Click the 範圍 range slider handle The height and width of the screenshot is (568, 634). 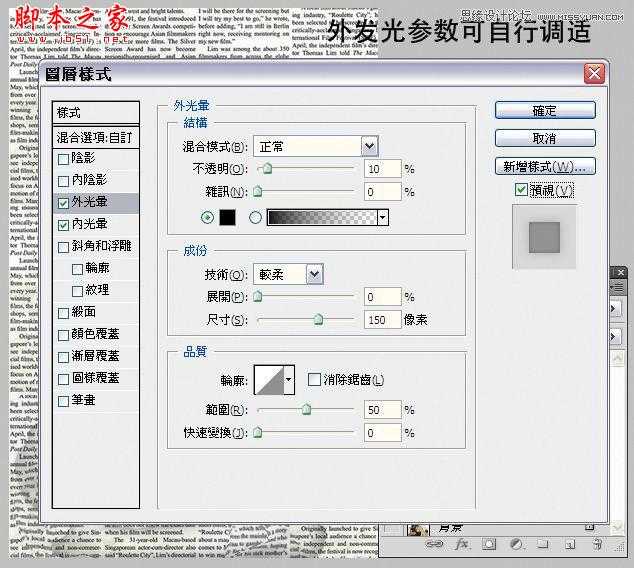click(306, 409)
